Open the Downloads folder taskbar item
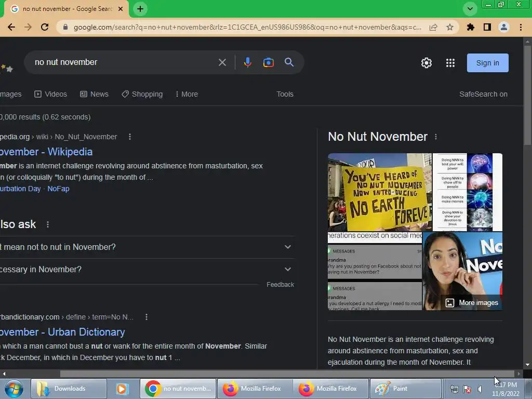This screenshot has height=399, width=532. tap(69, 389)
